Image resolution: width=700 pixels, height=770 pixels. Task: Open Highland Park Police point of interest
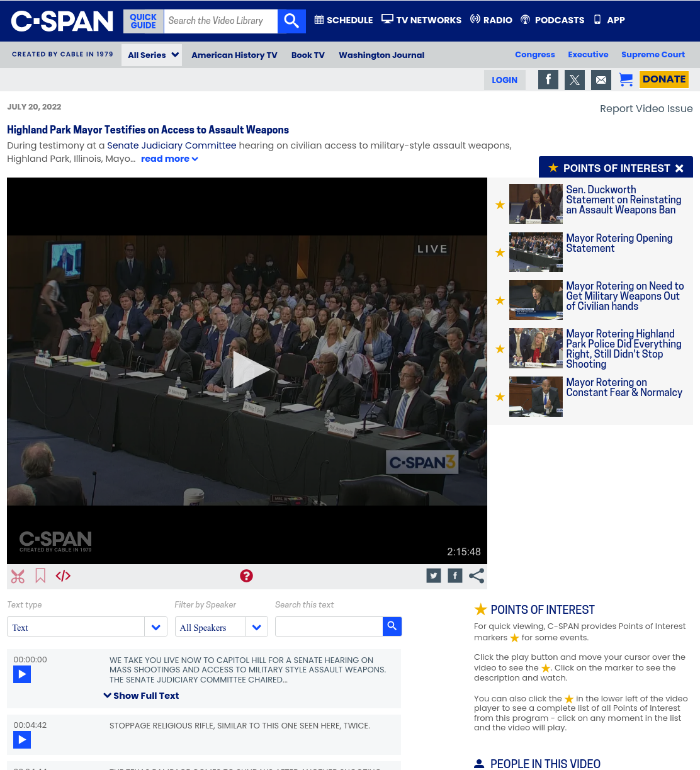pos(623,349)
